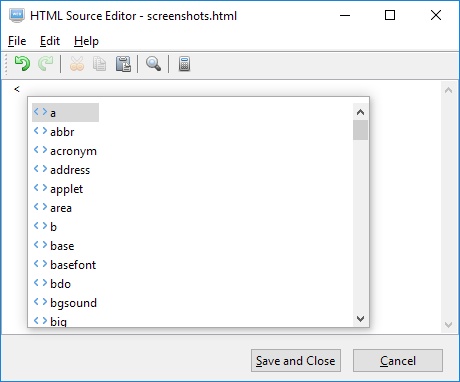The image size is (460, 382).
Task: Click the Save and Close button
Action: pos(296,361)
